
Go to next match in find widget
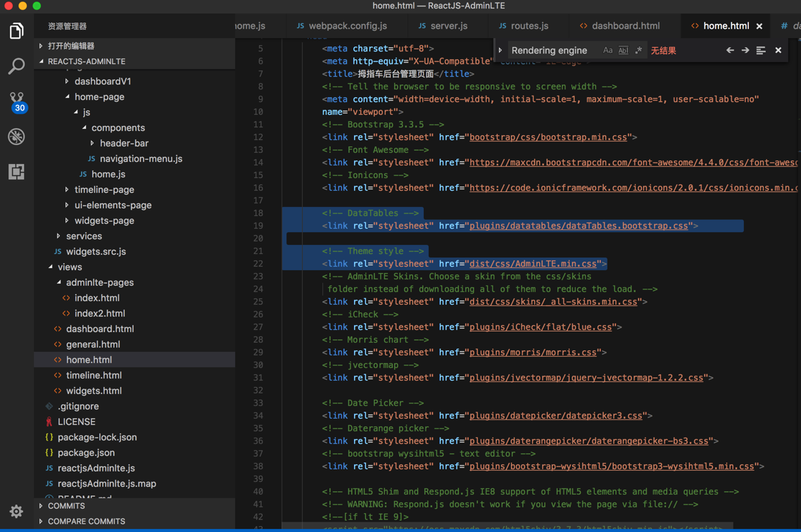[x=745, y=51]
